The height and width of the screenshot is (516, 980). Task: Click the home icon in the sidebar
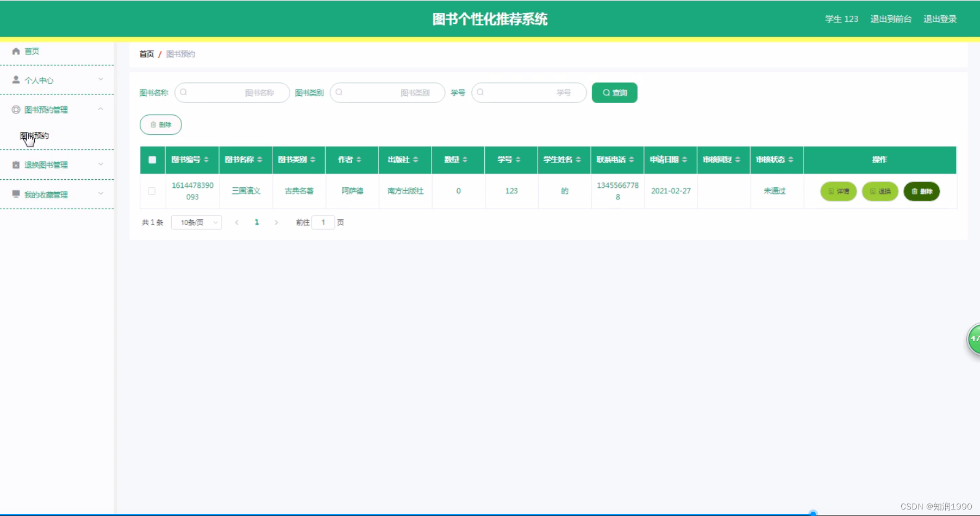pos(16,51)
